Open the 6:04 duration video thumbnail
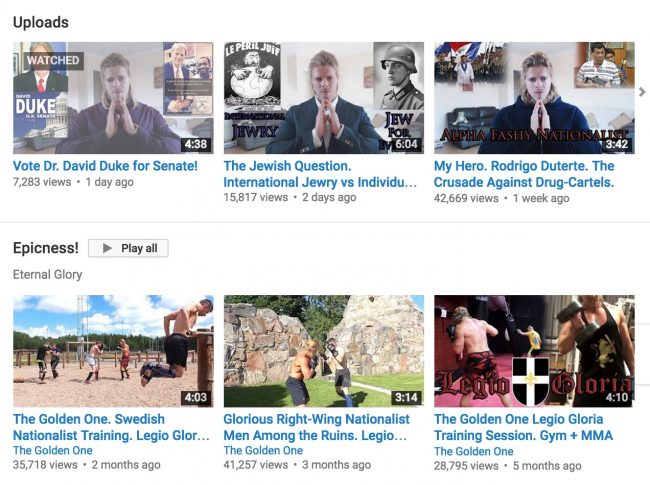 coord(323,97)
